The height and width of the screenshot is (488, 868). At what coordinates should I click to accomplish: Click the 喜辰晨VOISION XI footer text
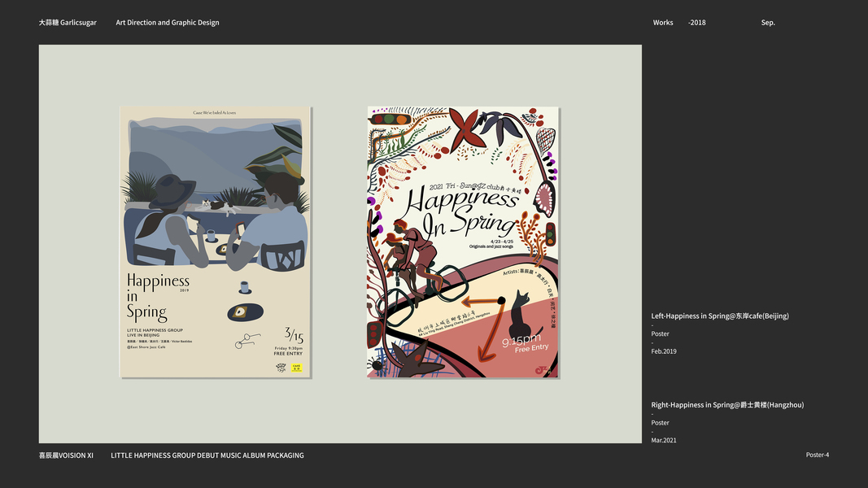click(x=66, y=455)
